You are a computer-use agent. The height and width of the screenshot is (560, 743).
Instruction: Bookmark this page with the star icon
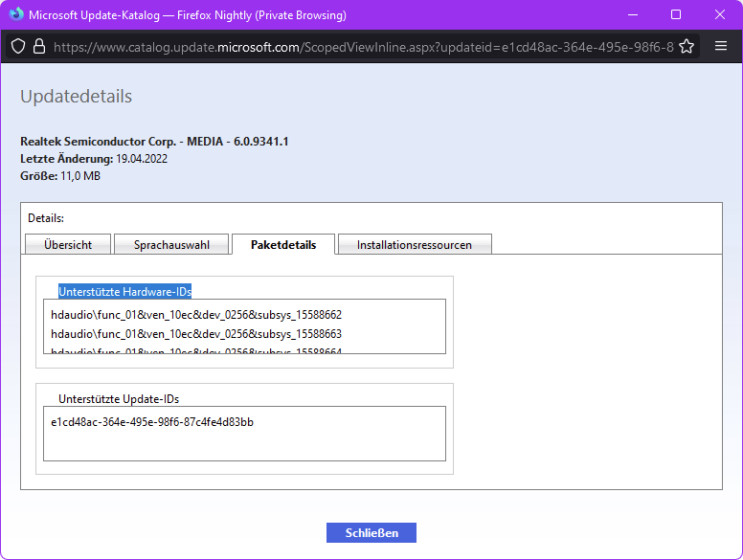click(687, 47)
